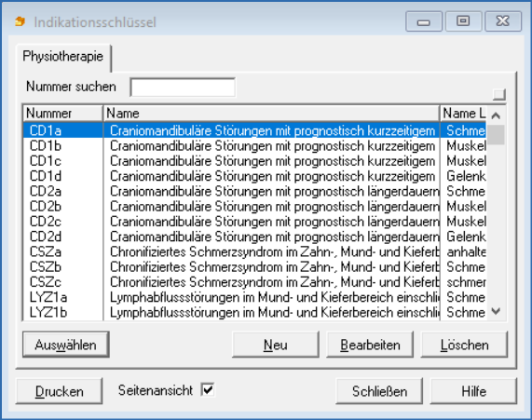Select row CSZa in the list
The height and width of the screenshot is (420, 532).
254,251
